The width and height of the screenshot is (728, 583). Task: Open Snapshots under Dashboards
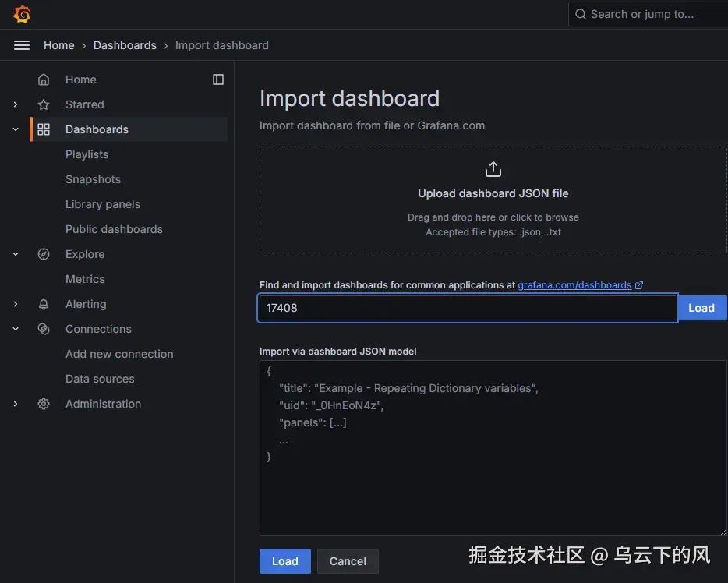(x=93, y=179)
